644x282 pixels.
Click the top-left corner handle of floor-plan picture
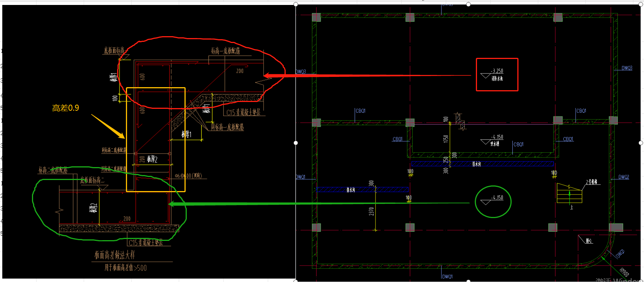[x=296, y=4]
